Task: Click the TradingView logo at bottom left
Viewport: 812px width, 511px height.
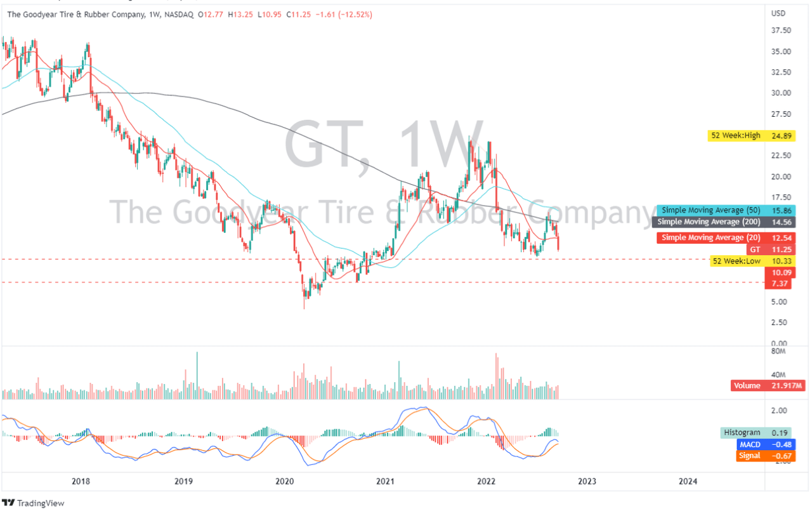Action: click(x=33, y=503)
